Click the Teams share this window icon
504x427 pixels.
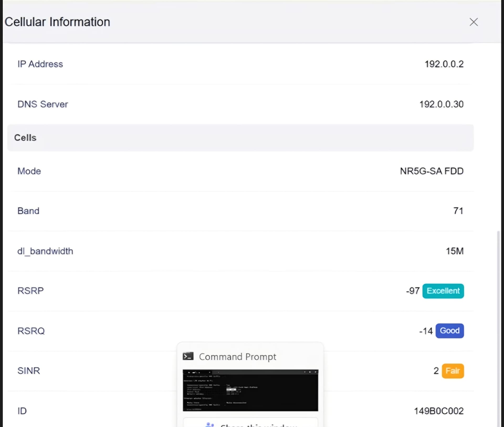click(x=209, y=425)
